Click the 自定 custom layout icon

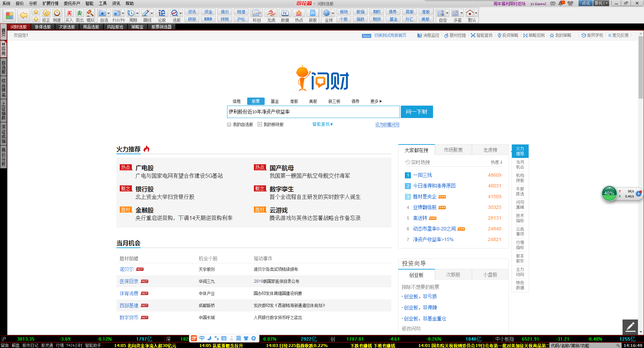tap(441, 13)
